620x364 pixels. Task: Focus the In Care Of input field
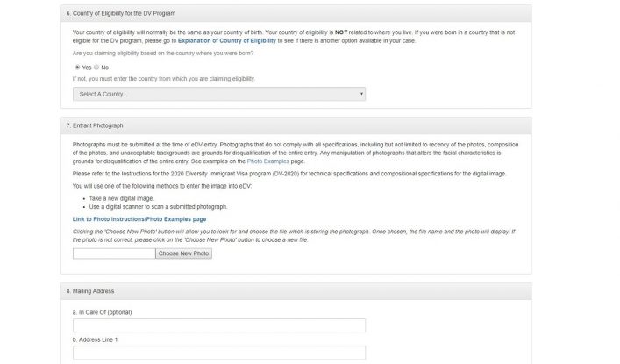click(218, 325)
